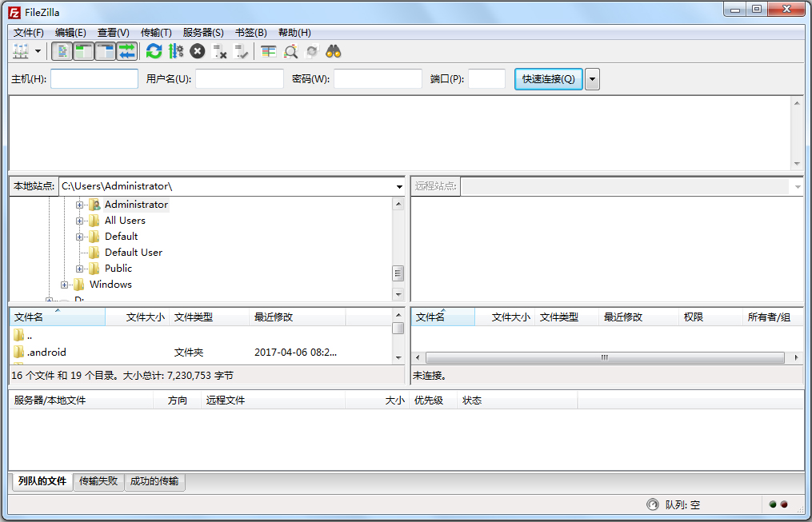Open directory listing filters dialog
Image resolution: width=812 pixels, height=522 pixels.
click(268, 51)
